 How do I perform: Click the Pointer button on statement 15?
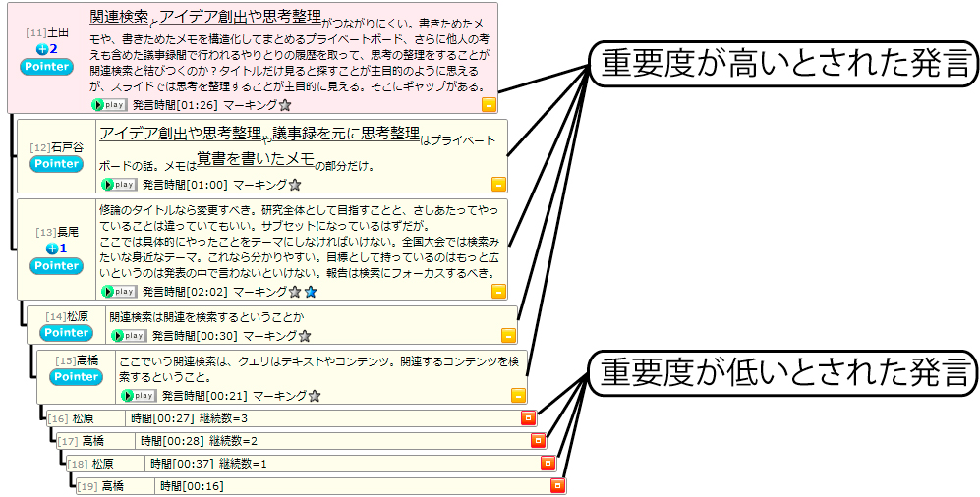(76, 377)
